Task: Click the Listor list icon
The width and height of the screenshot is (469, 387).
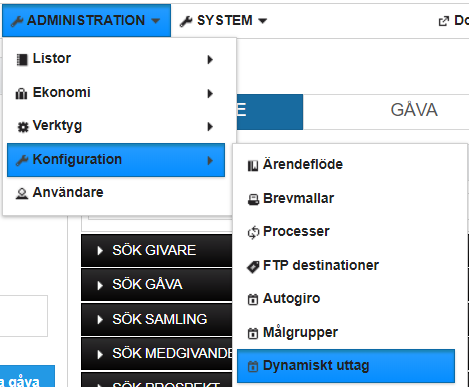Action: point(22,60)
